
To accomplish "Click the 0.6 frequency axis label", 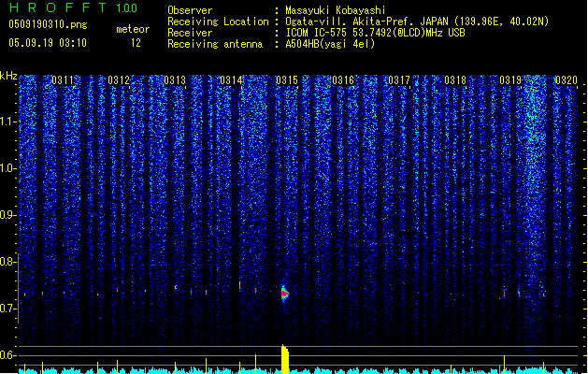I will pos(7,355).
